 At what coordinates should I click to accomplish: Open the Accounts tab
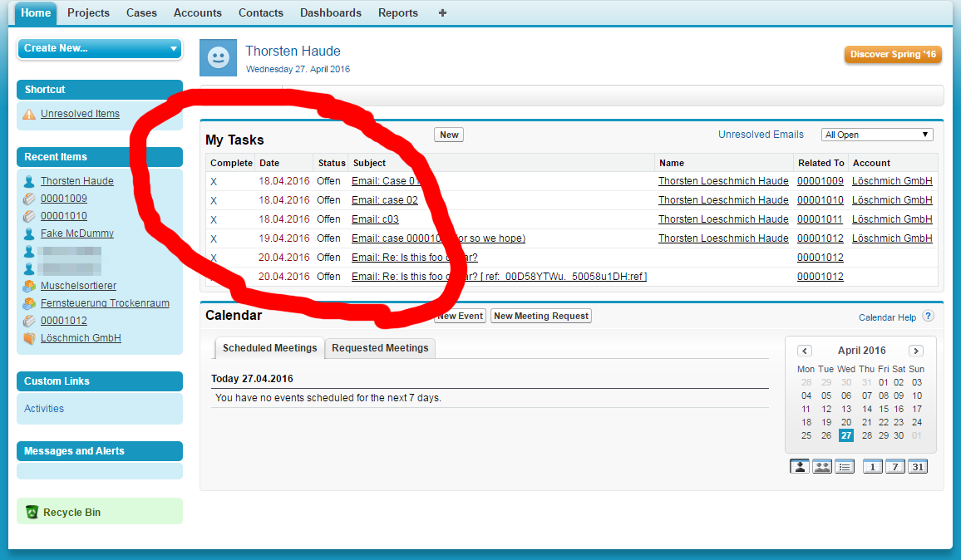pyautogui.click(x=197, y=12)
